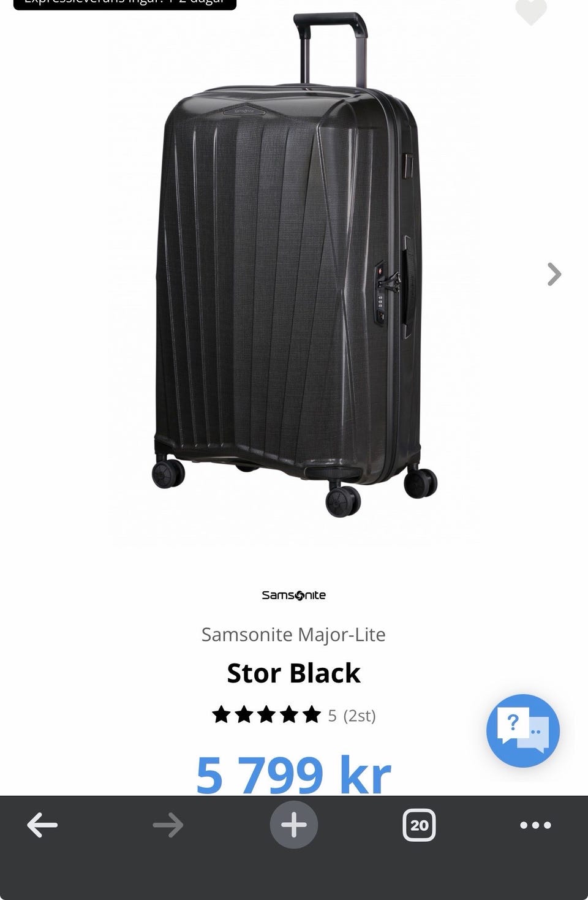Click the Samsonite brand logo
This screenshot has height=900, width=588.
click(x=294, y=595)
